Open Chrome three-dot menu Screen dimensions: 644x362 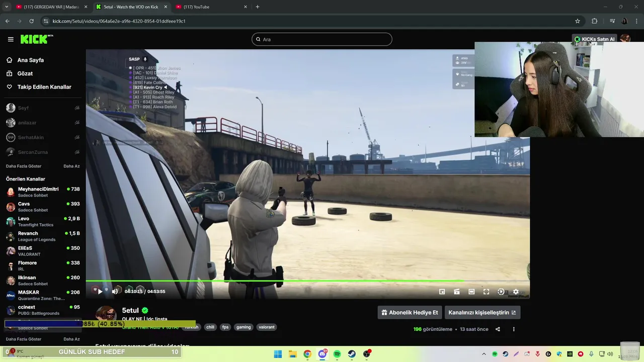(x=637, y=21)
